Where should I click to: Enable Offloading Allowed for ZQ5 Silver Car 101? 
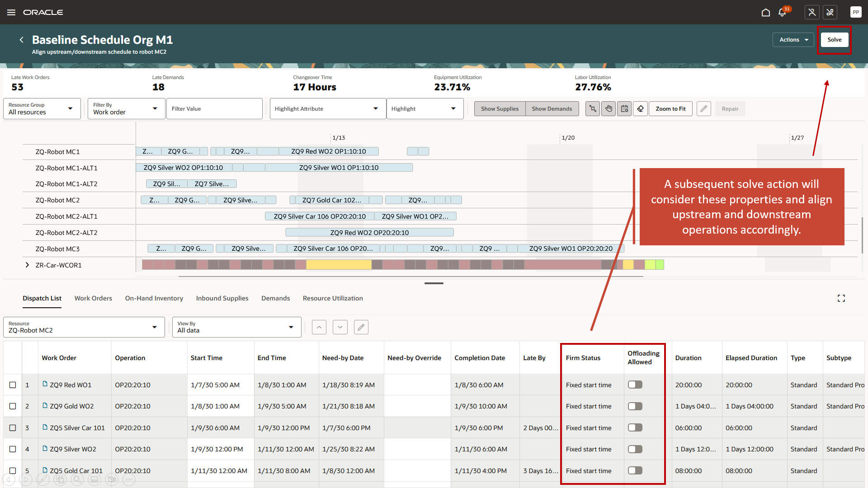point(635,427)
